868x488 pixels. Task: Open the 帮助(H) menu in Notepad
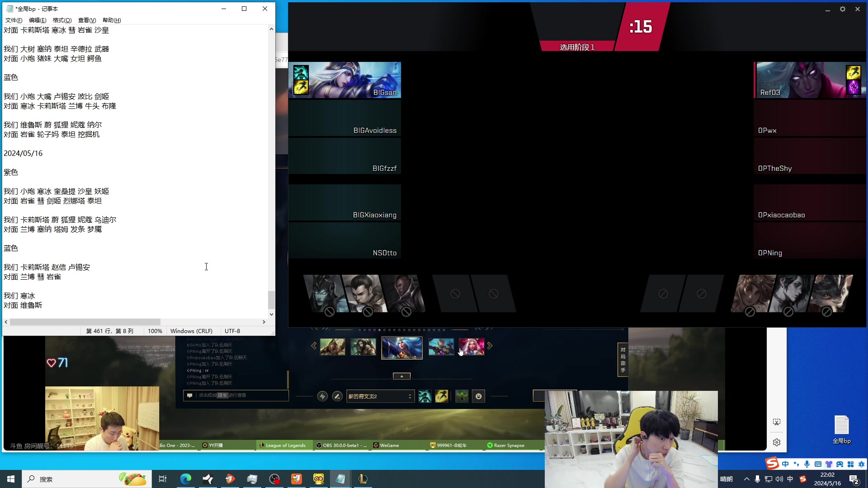(112, 20)
